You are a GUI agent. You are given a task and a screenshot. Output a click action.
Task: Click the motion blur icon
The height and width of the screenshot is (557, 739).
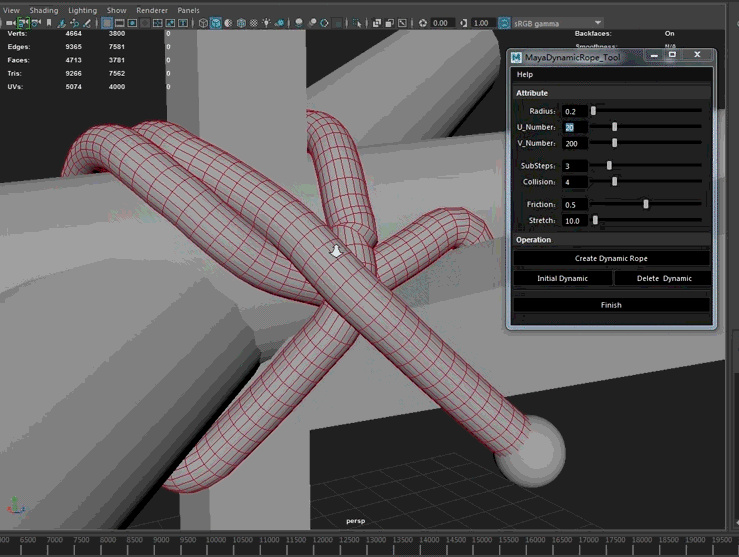(x=312, y=23)
